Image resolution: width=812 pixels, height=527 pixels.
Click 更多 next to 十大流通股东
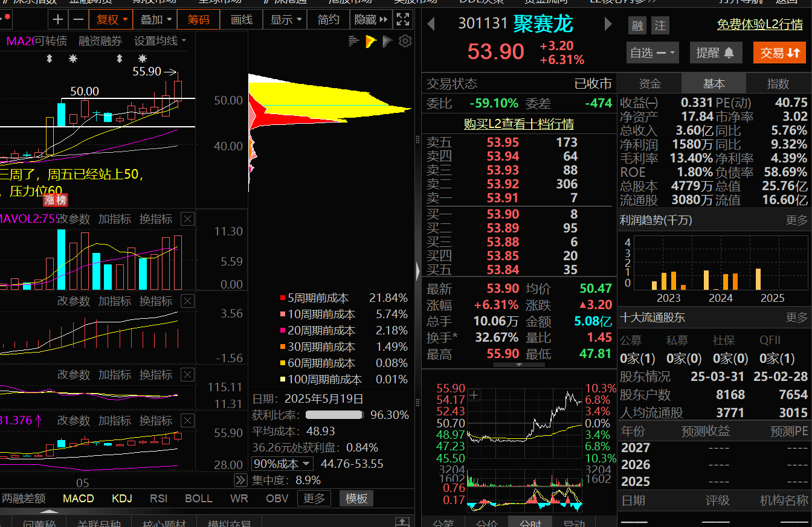tap(797, 317)
